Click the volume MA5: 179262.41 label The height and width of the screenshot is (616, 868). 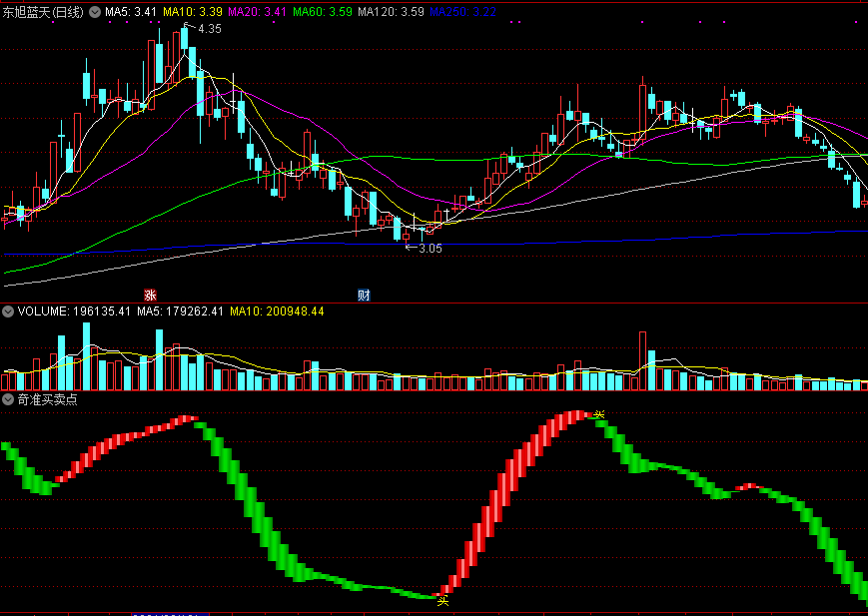pos(180,311)
